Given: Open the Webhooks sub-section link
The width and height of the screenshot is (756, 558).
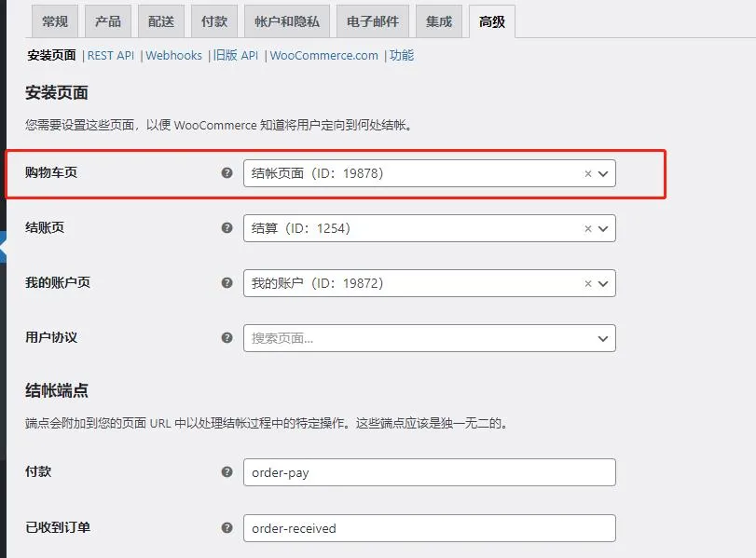Looking at the screenshot, I should tap(173, 55).
